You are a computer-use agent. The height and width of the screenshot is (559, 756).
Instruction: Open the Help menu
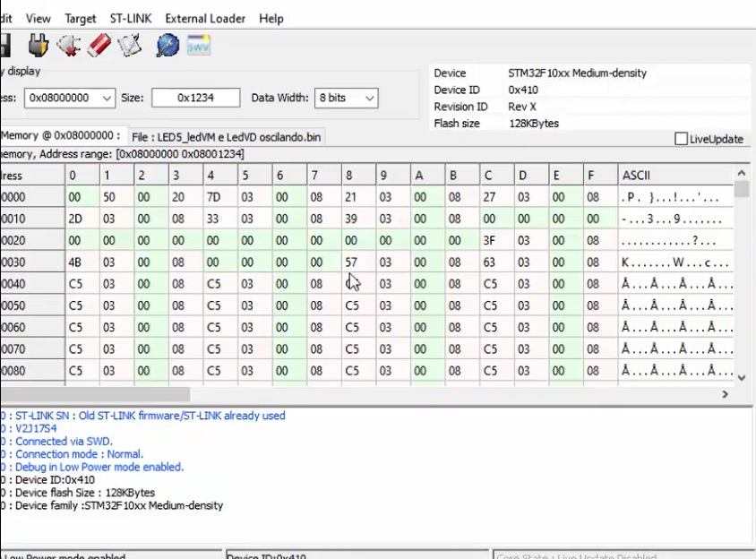271,18
